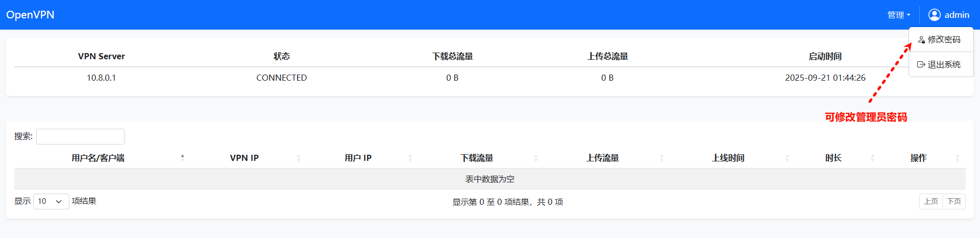Sort by 操作 column arrow
The height and width of the screenshot is (238, 980).
click(x=957, y=158)
